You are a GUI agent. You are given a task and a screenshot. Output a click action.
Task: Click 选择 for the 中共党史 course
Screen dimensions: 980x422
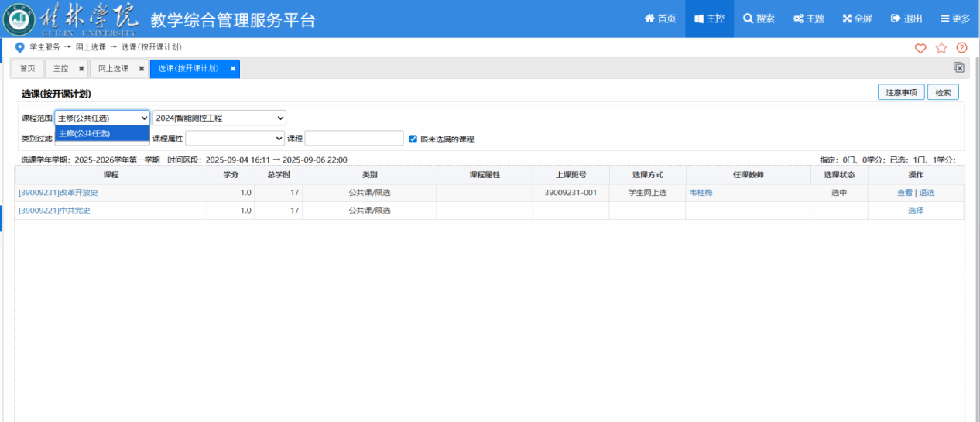tap(916, 211)
